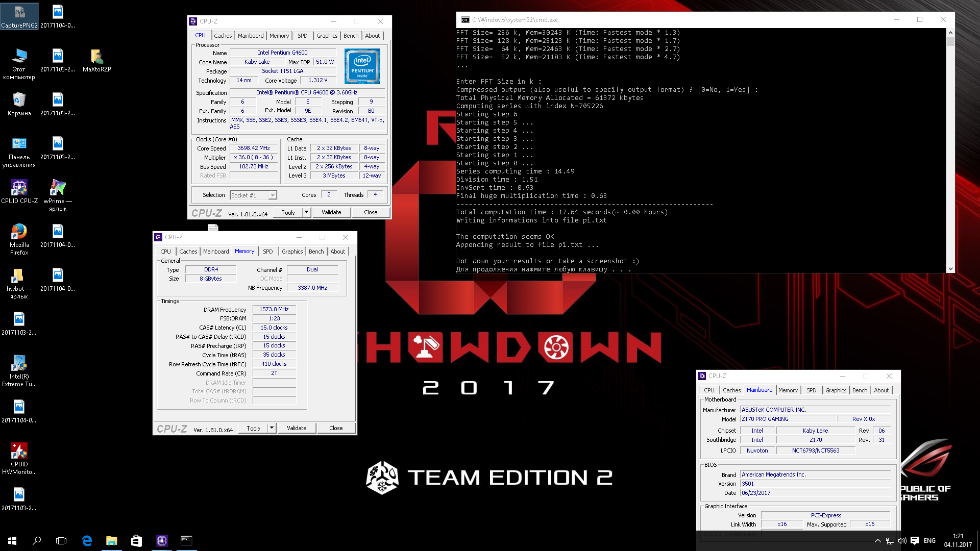Click BIOS version 3501 field

point(815,484)
